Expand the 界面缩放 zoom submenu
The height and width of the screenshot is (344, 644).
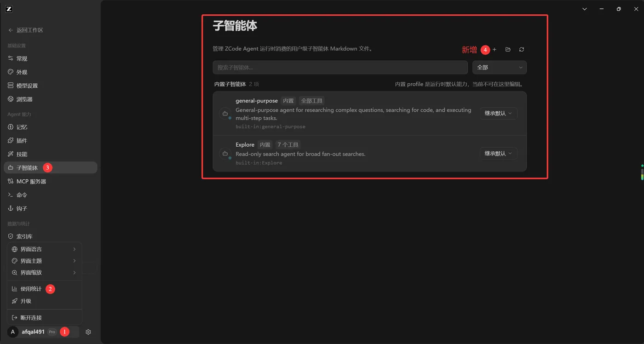[x=45, y=273]
